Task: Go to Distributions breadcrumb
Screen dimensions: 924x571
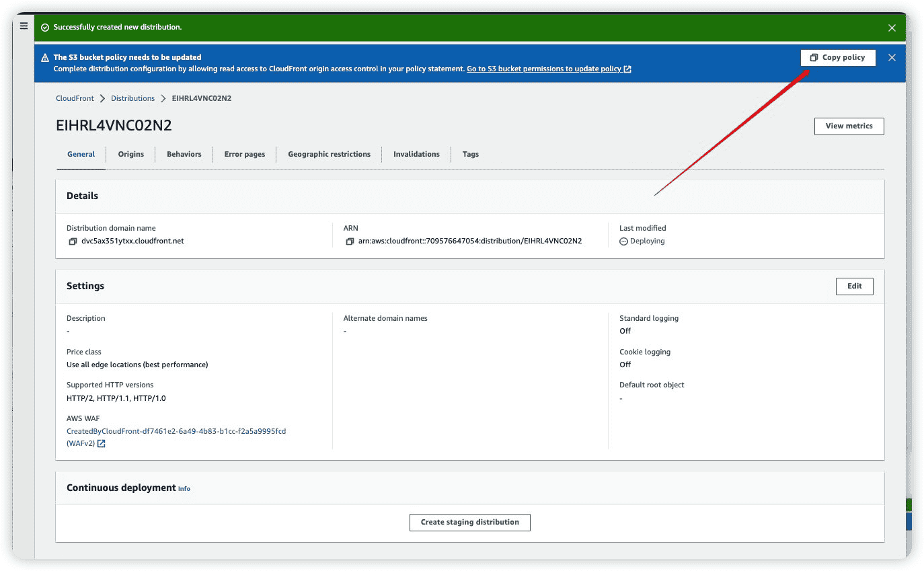Action: point(132,98)
